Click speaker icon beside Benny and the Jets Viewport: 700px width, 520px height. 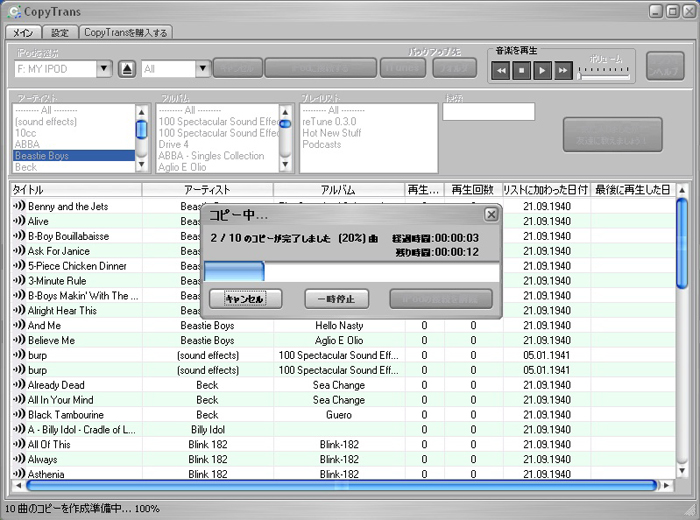tap(19, 206)
